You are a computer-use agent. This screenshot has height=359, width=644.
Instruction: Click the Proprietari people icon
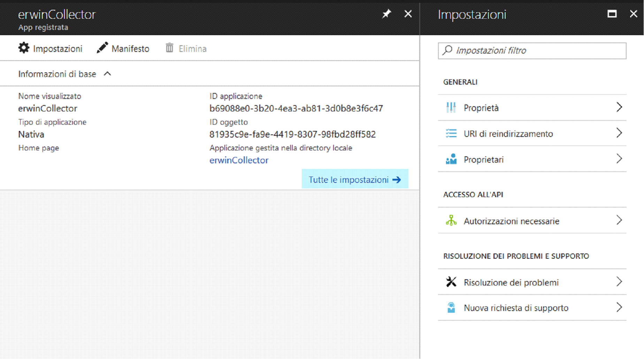(451, 159)
